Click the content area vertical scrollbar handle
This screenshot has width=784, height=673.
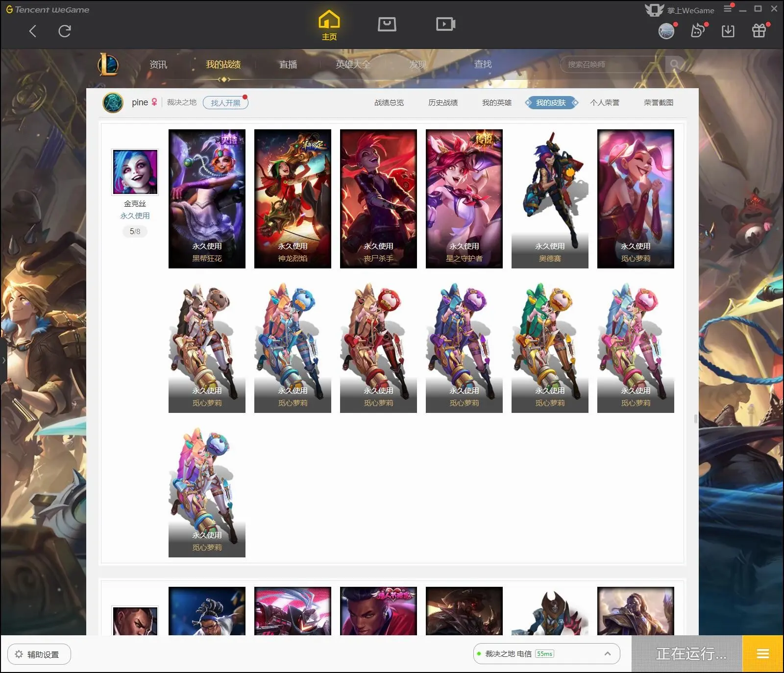tap(696, 419)
